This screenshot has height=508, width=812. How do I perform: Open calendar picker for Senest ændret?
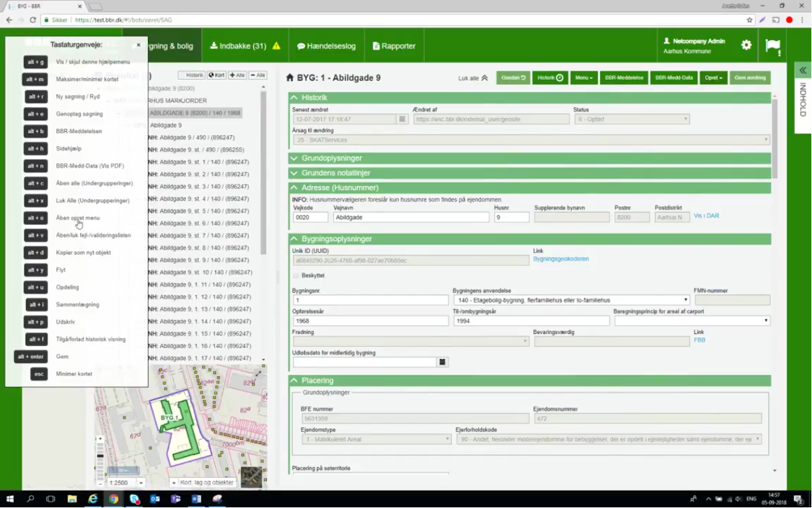tap(402, 119)
